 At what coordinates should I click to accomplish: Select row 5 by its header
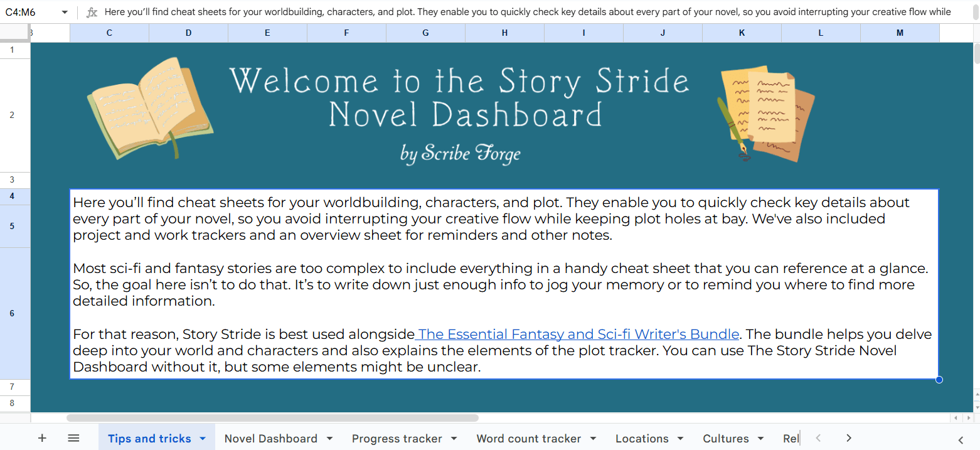pos(11,225)
